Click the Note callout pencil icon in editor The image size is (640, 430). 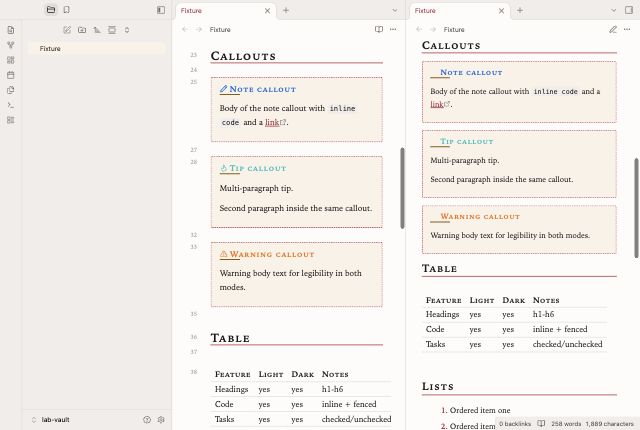[x=223, y=89]
